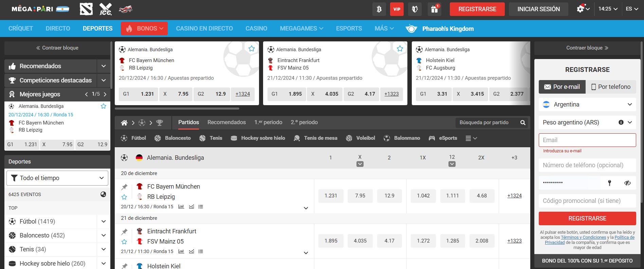644x269 pixels.
Task: Click the password generator key icon
Action: click(609, 183)
